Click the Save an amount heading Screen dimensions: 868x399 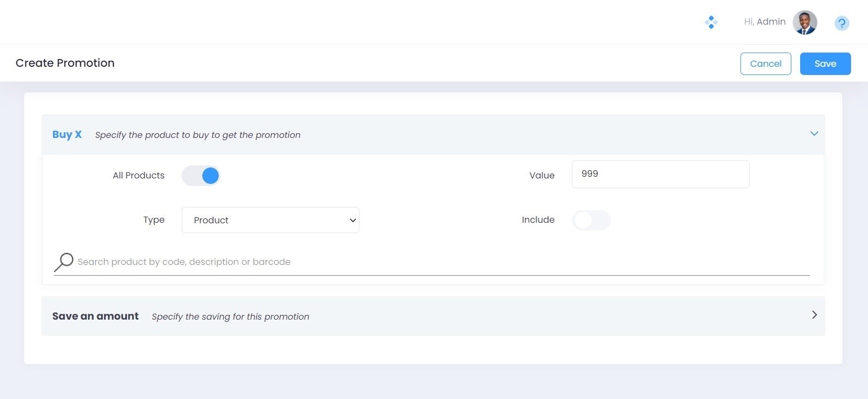point(95,316)
